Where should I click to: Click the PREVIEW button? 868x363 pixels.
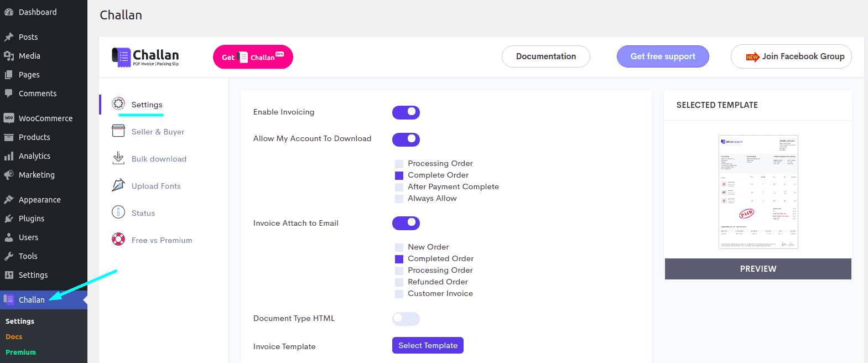(x=758, y=269)
